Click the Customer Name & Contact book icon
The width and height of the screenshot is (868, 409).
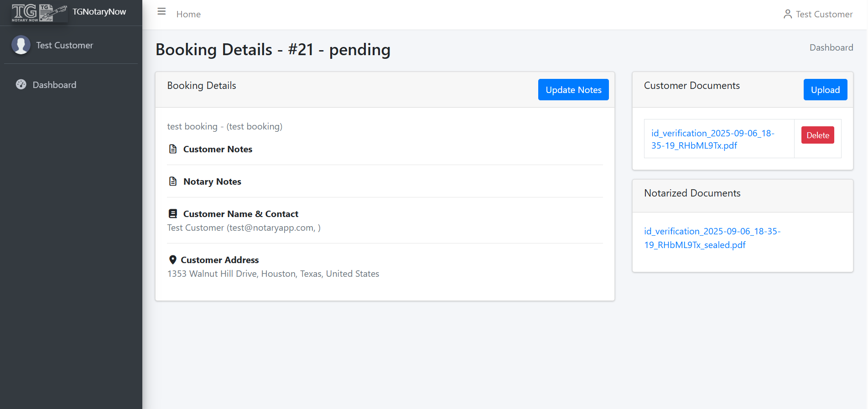coord(173,214)
